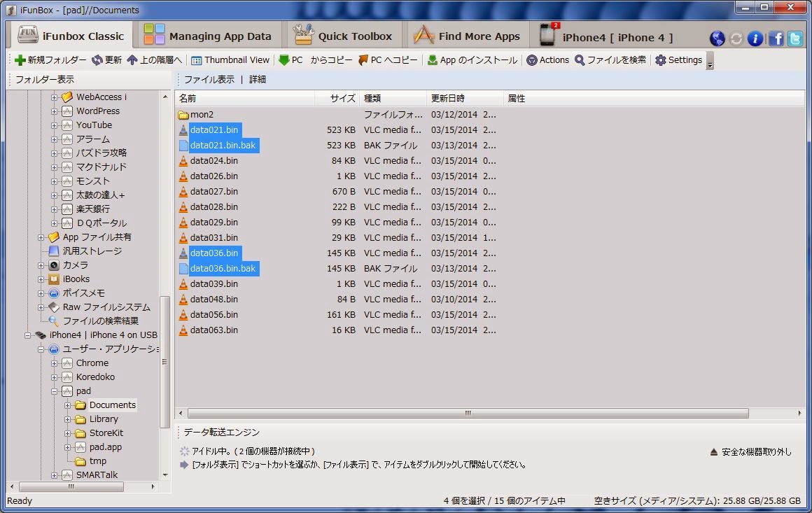Click the toolbar overflow arrow
812x513 pixels.
(x=710, y=61)
